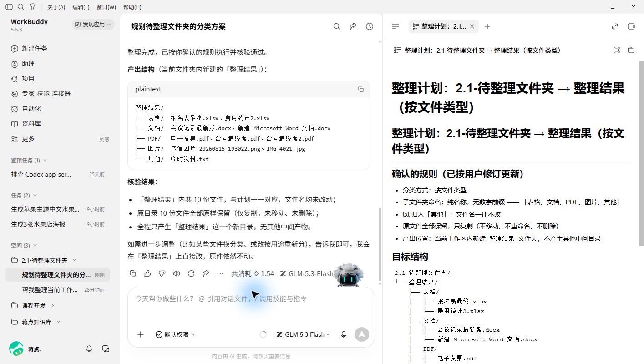Read response aloud with speaker icon
This screenshot has width=644, height=364.
(177, 273)
